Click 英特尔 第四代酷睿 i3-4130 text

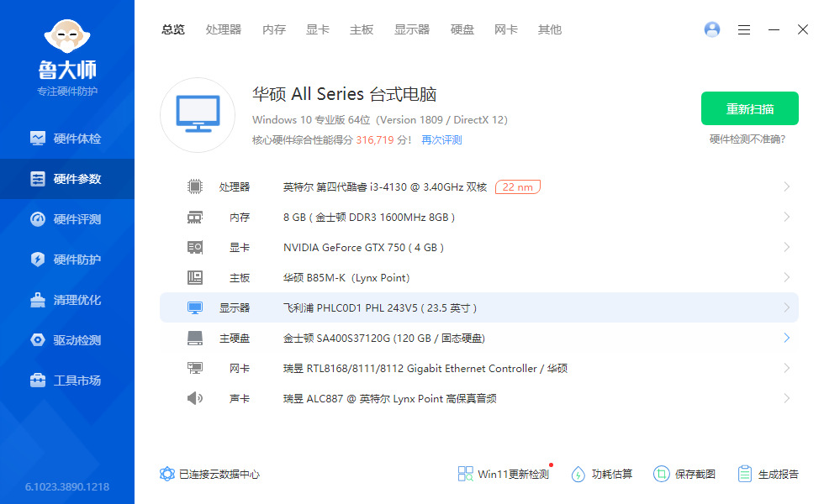click(385, 186)
